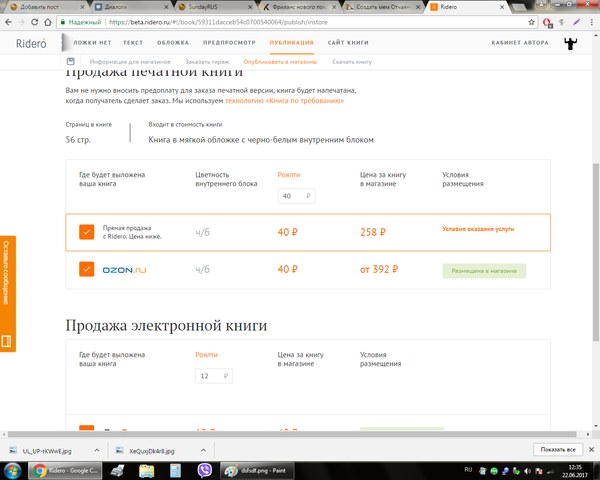Click the book icon on orange feedback tab
Image resolution: width=600 pixels, height=480 pixels.
pos(7,340)
